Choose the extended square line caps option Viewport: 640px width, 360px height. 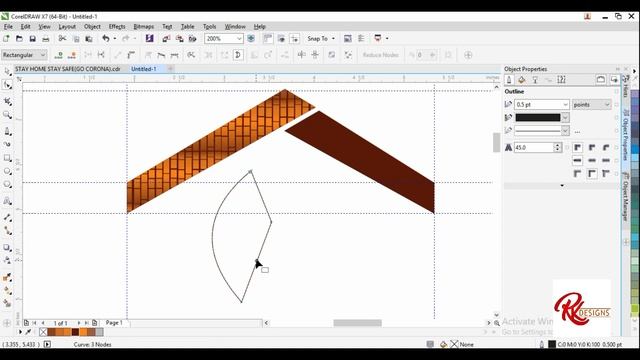pos(606,160)
